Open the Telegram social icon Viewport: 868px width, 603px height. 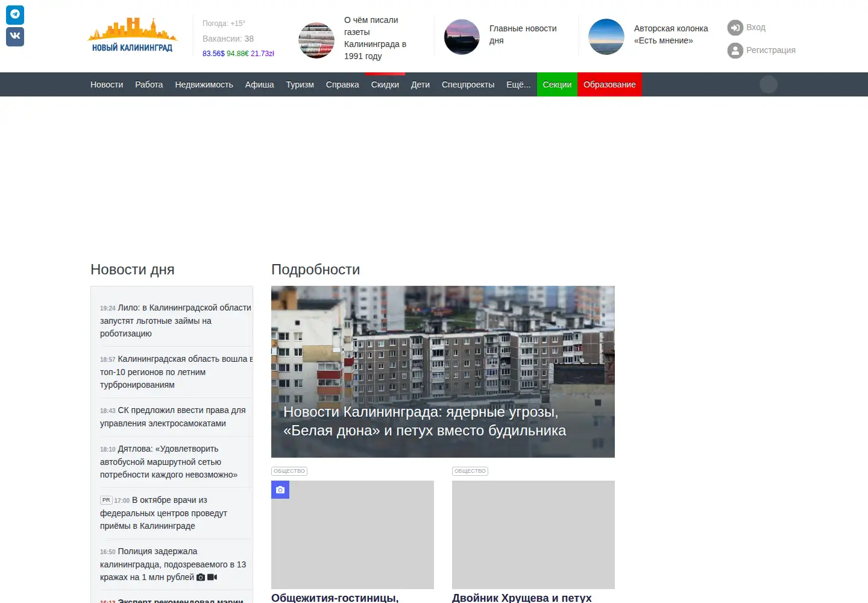pos(15,14)
